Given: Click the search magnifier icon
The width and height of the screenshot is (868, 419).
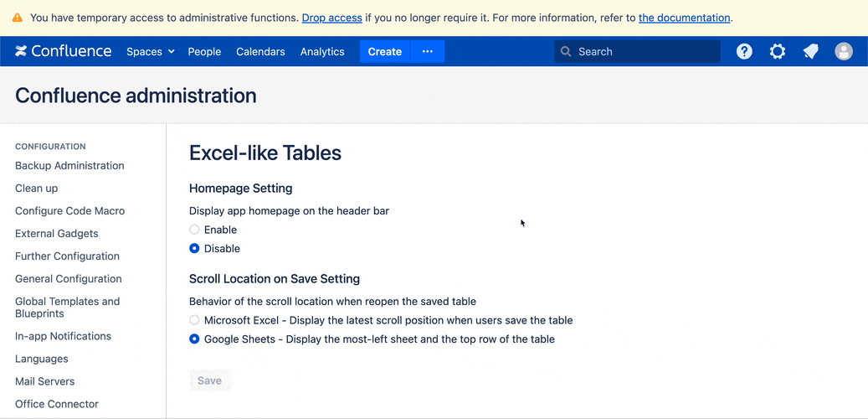Looking at the screenshot, I should point(567,51).
